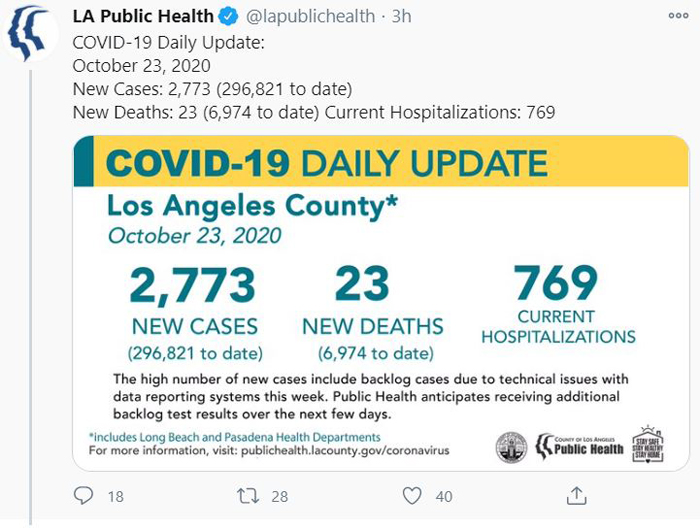Click the LA Public Health profile avatar

(x=30, y=32)
